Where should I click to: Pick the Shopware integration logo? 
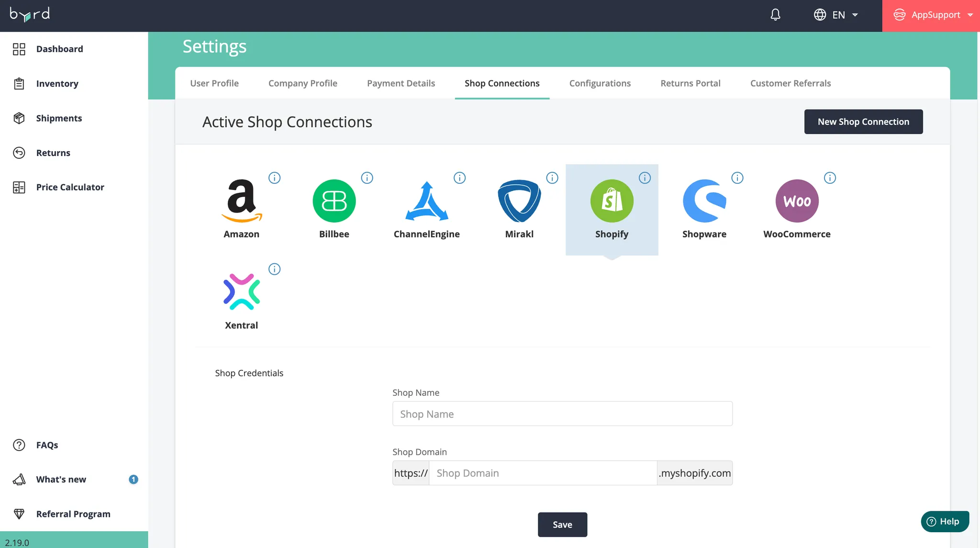tap(704, 201)
